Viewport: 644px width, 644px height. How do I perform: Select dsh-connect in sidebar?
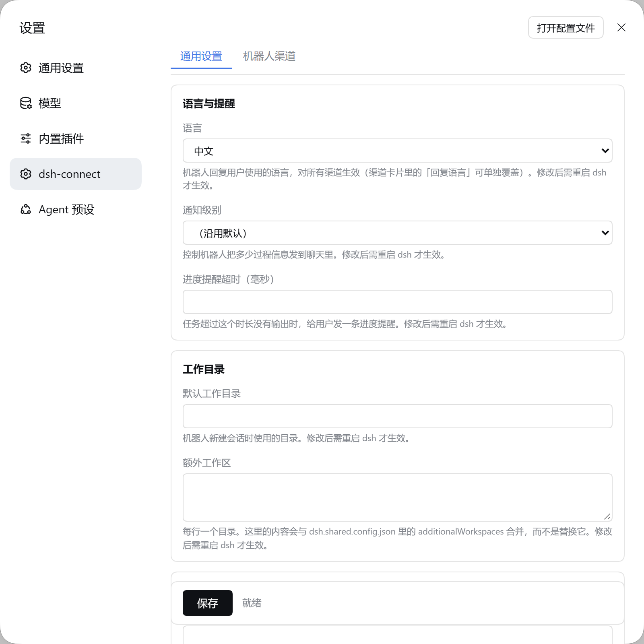click(76, 174)
